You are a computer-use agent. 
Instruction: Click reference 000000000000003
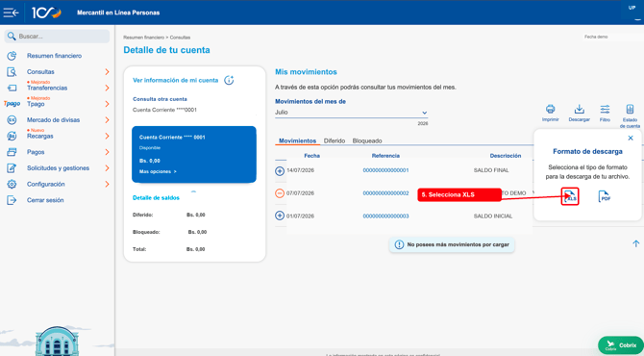[x=385, y=216]
